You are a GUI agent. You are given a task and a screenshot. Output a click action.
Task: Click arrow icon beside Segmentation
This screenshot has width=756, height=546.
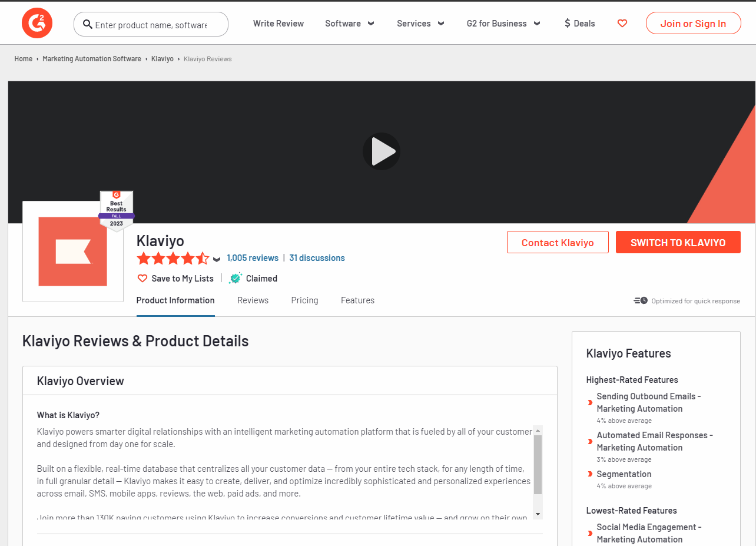coord(590,474)
